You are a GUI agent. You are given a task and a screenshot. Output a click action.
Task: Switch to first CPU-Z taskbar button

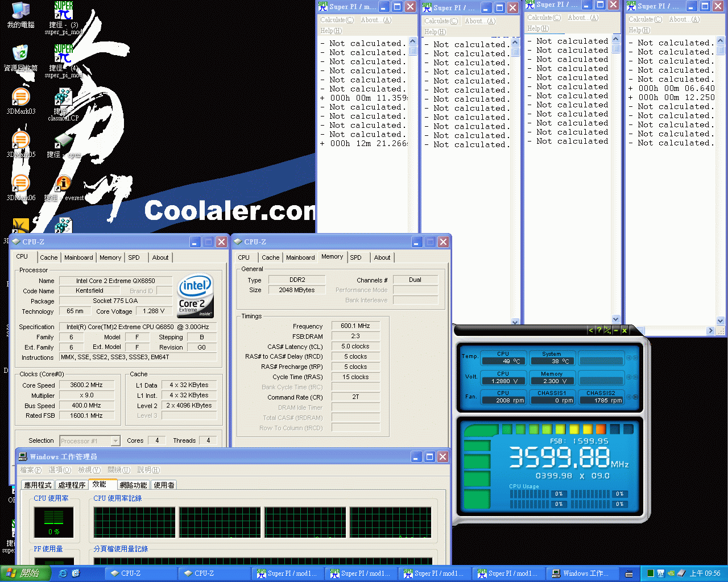click(141, 573)
